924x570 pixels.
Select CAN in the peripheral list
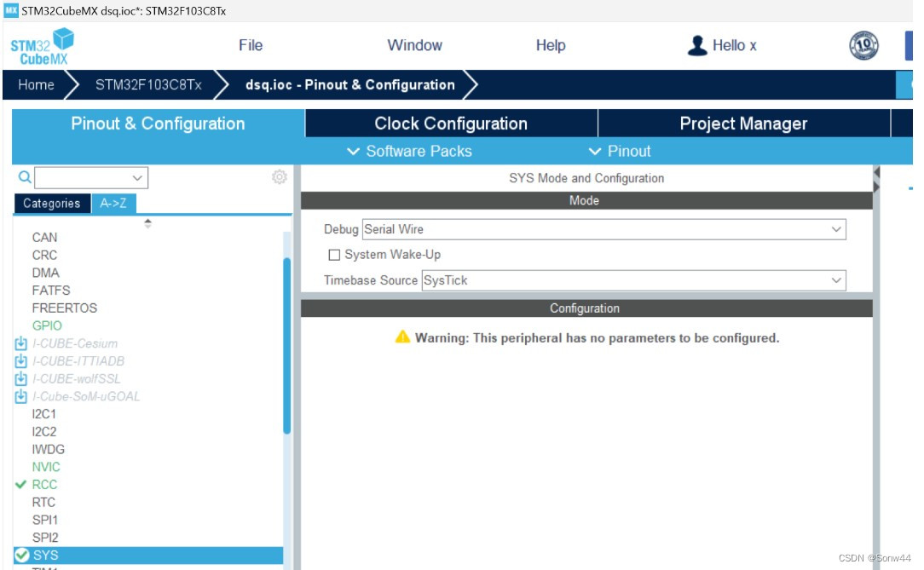coord(45,238)
